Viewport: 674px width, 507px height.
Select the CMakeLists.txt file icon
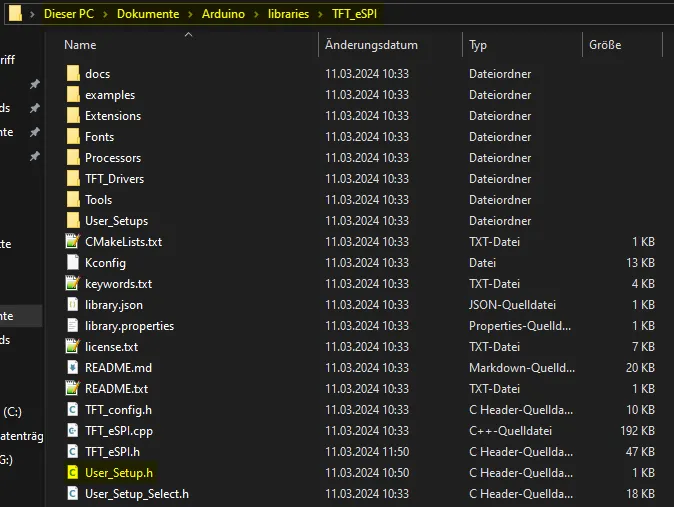pyautogui.click(x=72, y=242)
